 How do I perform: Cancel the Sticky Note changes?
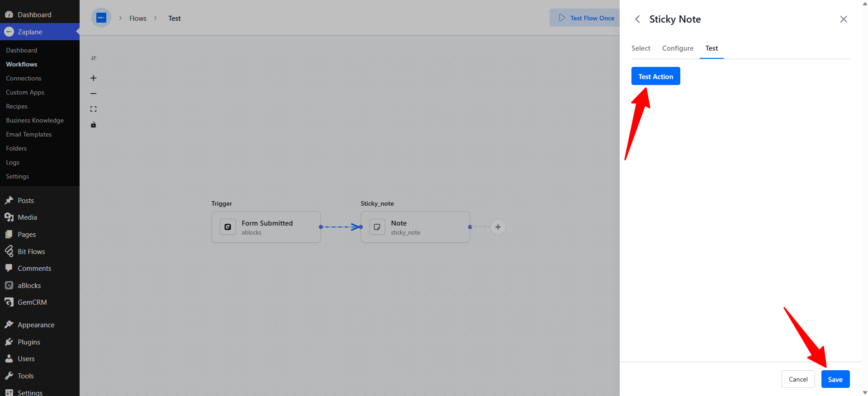[x=798, y=379]
